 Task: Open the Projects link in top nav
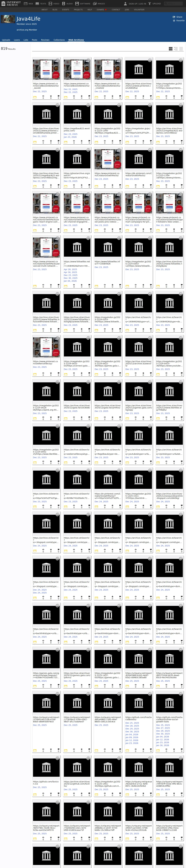78,10
